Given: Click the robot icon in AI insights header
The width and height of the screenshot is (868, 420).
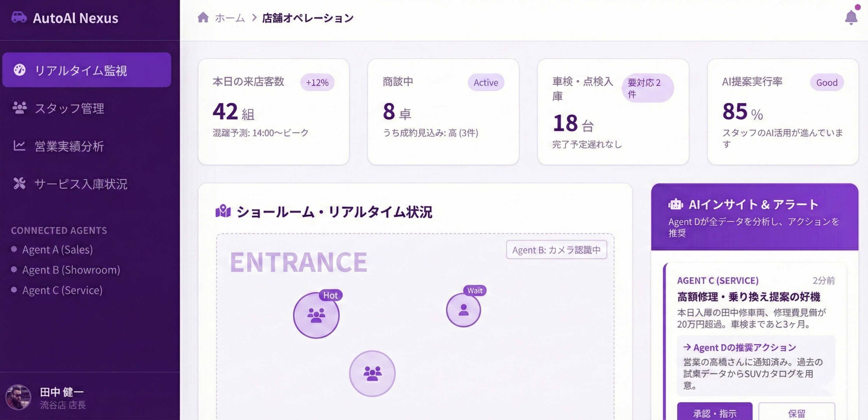Looking at the screenshot, I should [x=675, y=204].
